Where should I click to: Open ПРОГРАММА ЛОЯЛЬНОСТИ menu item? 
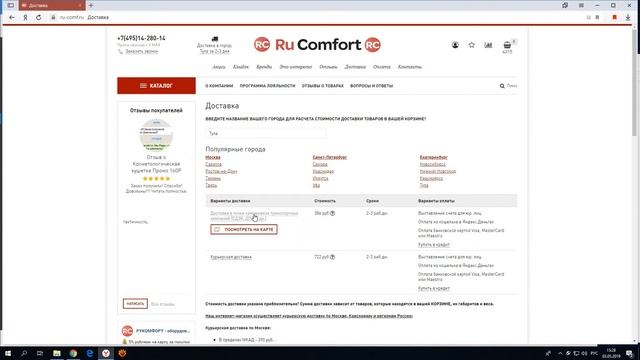click(267, 86)
